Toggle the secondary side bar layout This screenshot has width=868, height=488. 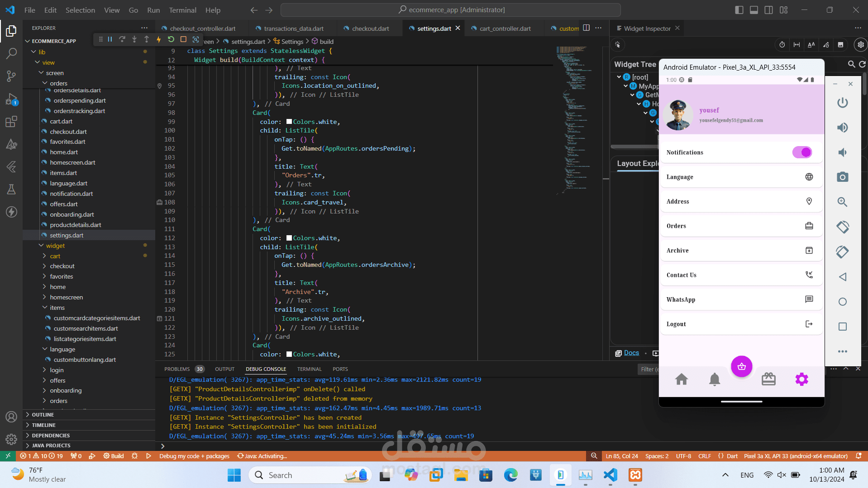click(x=768, y=10)
